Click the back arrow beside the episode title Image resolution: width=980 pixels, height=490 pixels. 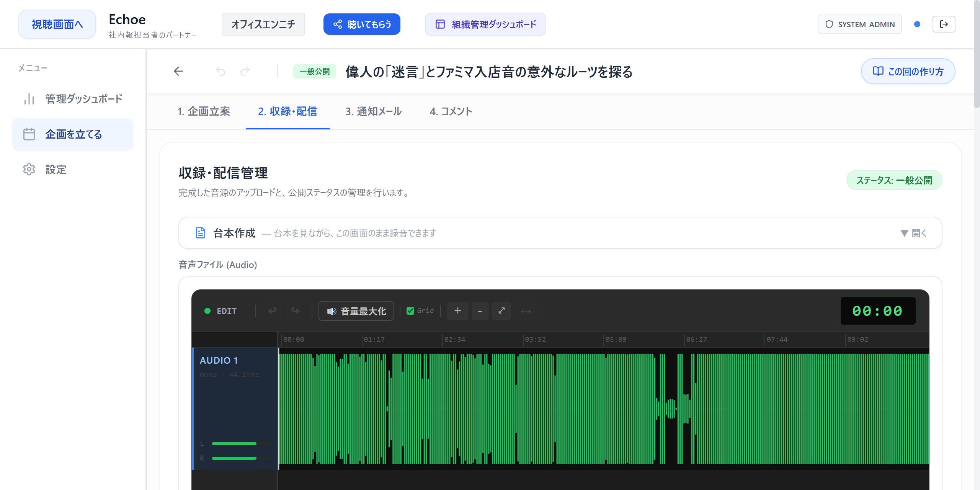[x=178, y=71]
